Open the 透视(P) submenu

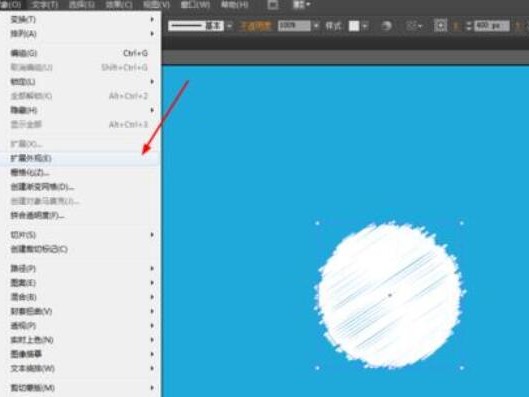(x=80, y=326)
